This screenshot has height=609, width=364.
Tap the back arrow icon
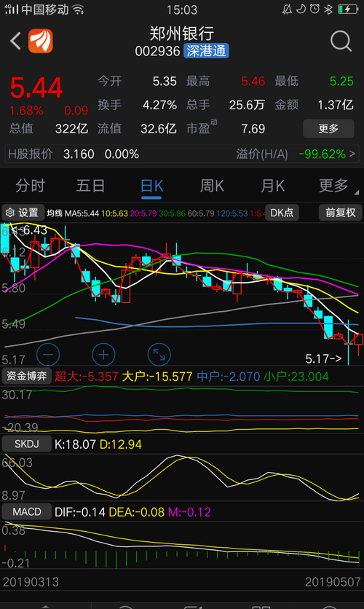click(15, 41)
